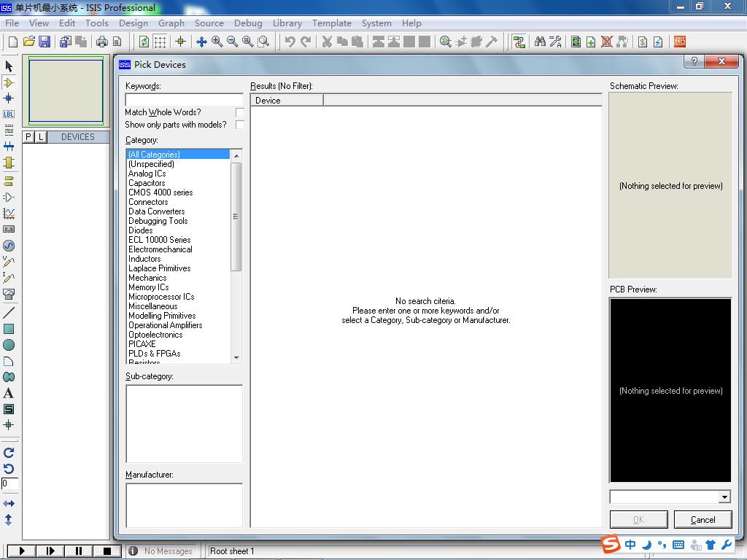Select the 2D box drawing tool
747x560 pixels.
(9, 329)
